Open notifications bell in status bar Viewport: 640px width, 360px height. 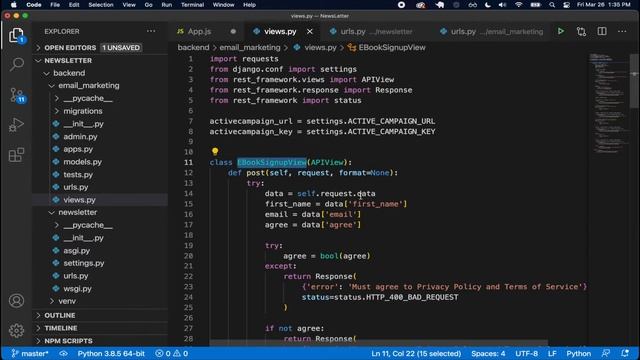click(x=624, y=353)
